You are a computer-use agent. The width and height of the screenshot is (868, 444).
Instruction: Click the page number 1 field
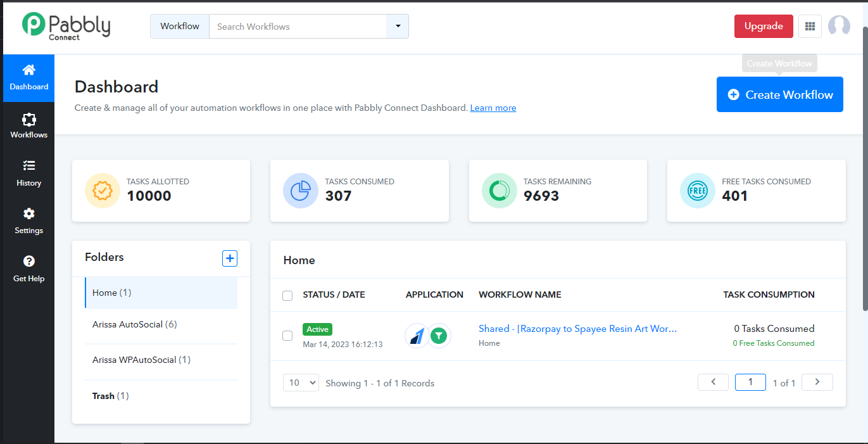point(750,382)
